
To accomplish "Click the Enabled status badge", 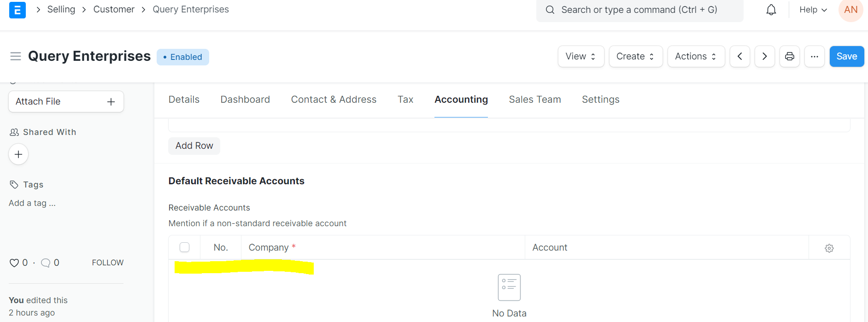I will (x=182, y=57).
